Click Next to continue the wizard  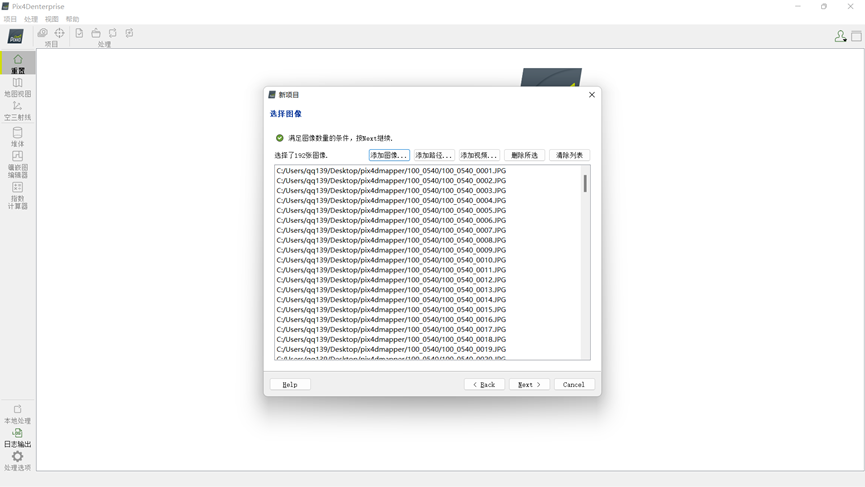(529, 384)
